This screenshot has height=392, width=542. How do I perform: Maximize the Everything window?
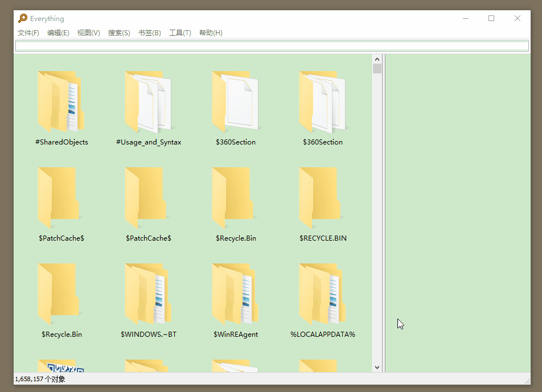point(491,18)
